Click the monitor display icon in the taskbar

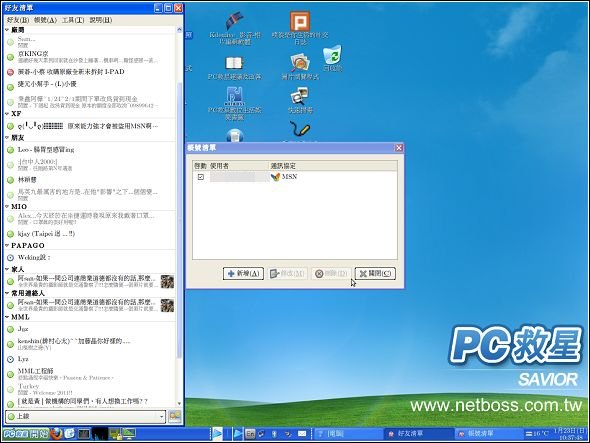click(129, 434)
